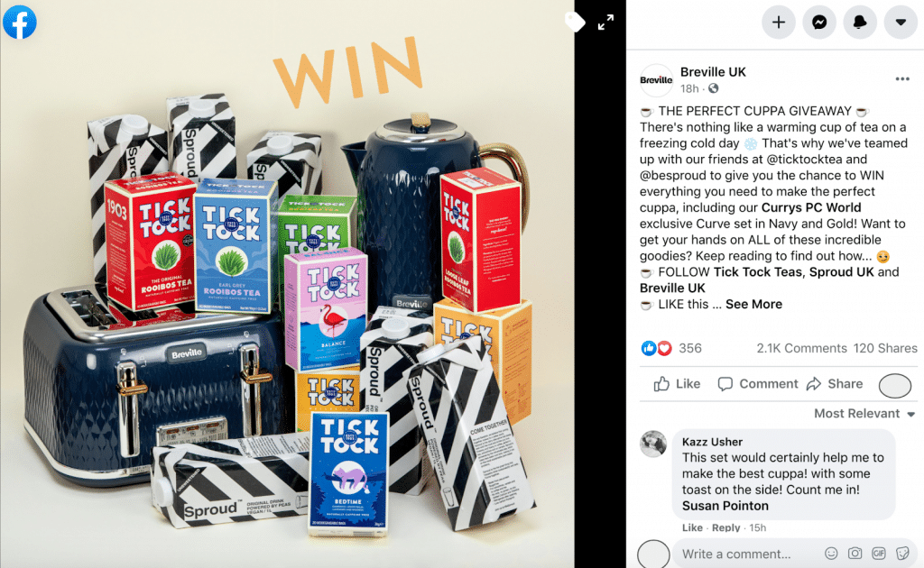
Task: Attach a photo to comment
Action: point(855,554)
